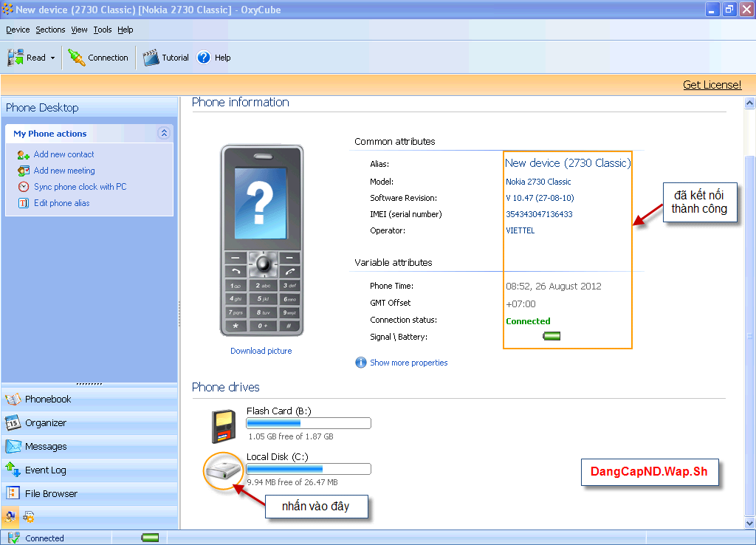
Task: Click the Local Disk (C:) drive icon
Action: 223,470
